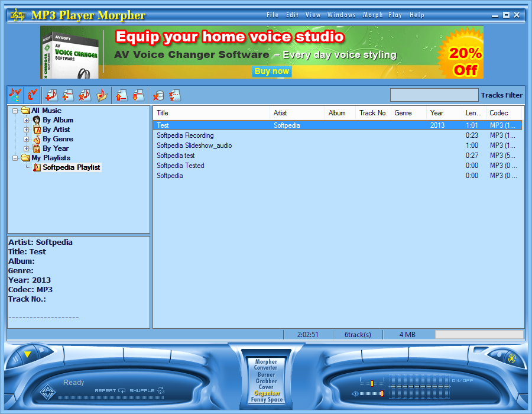Click the By Year calendar icon
The image size is (532, 414).
click(37, 148)
